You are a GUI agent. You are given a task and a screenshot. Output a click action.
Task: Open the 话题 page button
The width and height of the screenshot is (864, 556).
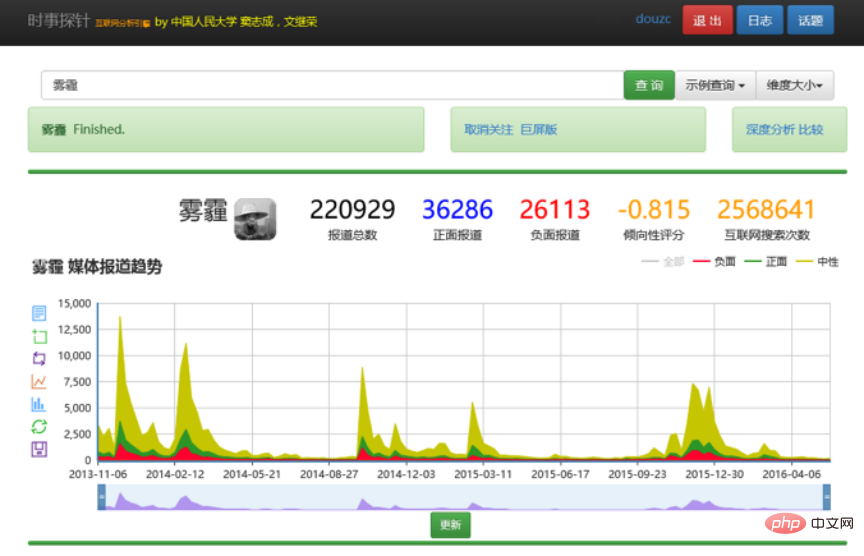[x=811, y=20]
